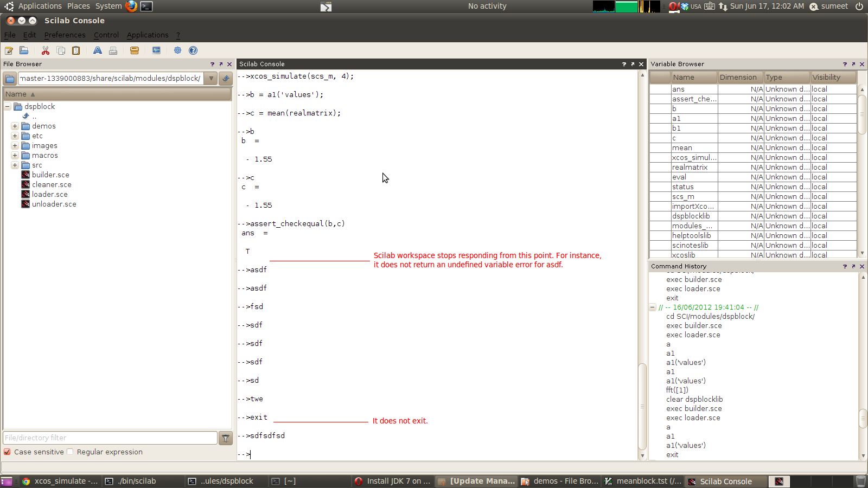The height and width of the screenshot is (488, 868).
Task: Select 'clear dspblocklib' in Command History
Action: tap(694, 400)
